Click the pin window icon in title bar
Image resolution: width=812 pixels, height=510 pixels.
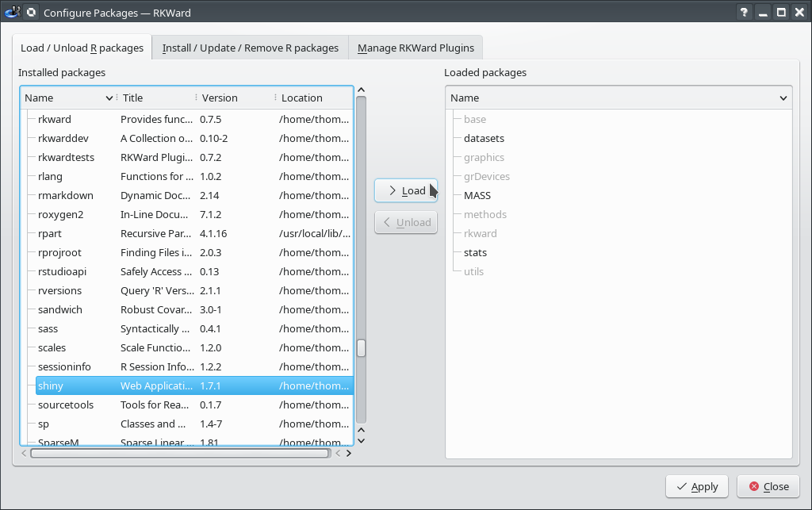[x=32, y=12]
